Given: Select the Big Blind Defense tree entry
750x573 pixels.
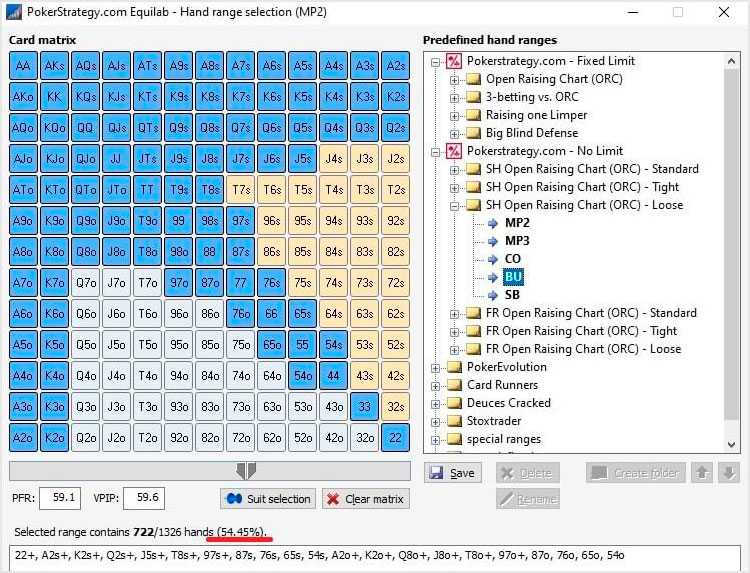Looking at the screenshot, I should coord(532,133).
